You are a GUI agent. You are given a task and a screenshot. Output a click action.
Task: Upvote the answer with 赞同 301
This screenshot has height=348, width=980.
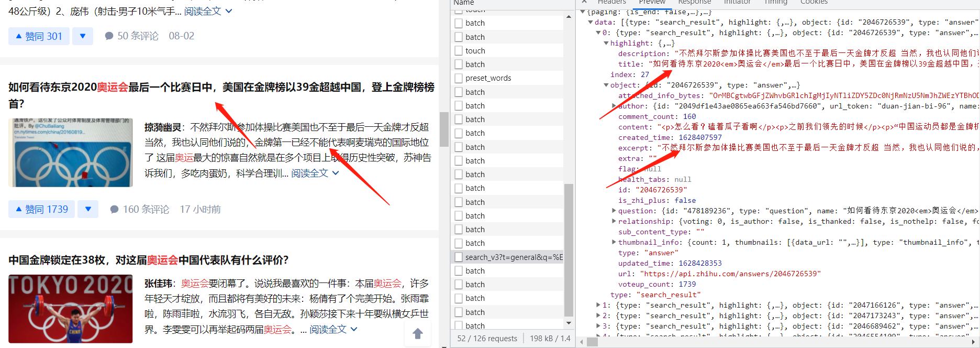39,36
